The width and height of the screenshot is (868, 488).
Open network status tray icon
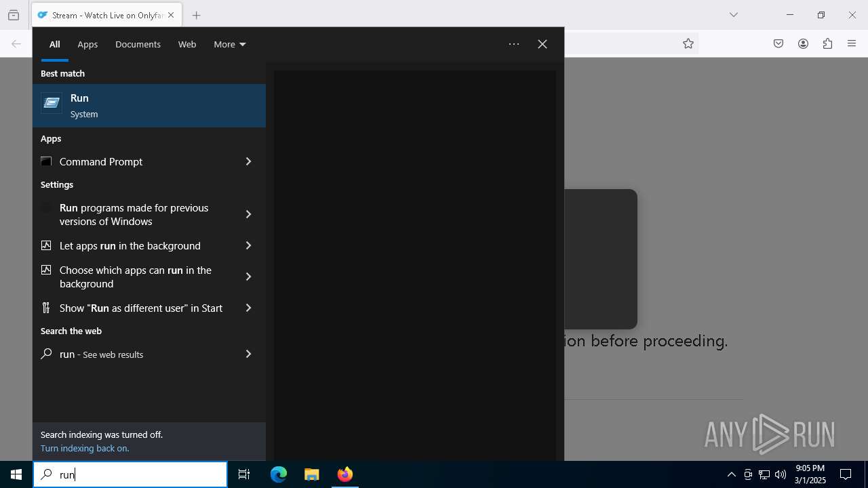point(764,474)
